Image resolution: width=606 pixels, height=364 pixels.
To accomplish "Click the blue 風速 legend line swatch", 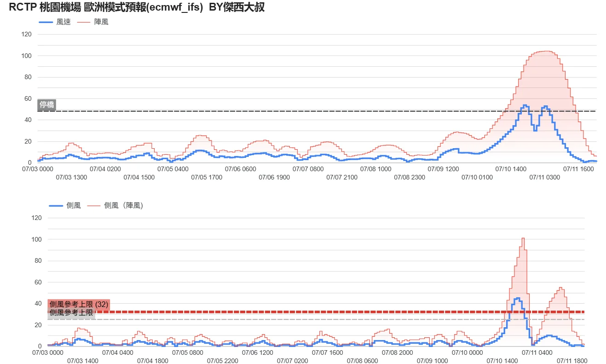I will pyautogui.click(x=46, y=22).
